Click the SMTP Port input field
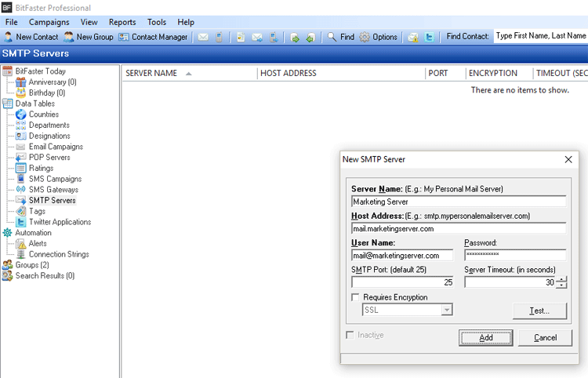Viewport: 588px width, 378px height. (402, 282)
